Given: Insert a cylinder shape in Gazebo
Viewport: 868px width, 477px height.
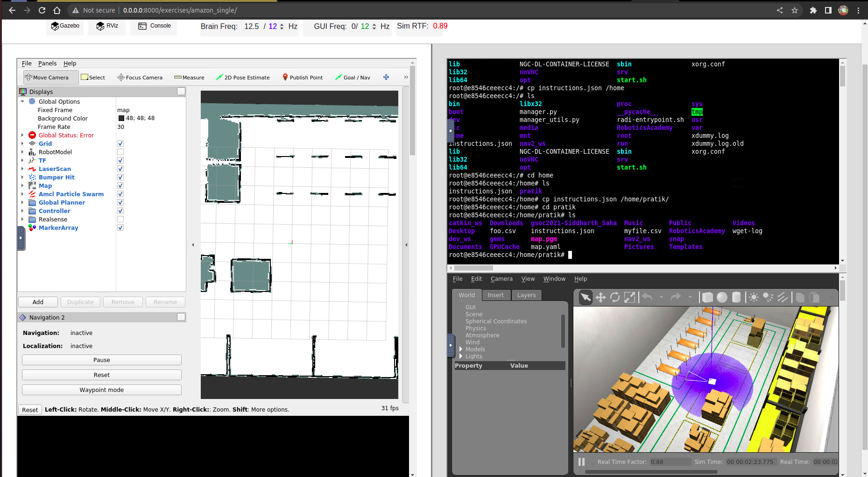Looking at the screenshot, I should click(x=736, y=297).
